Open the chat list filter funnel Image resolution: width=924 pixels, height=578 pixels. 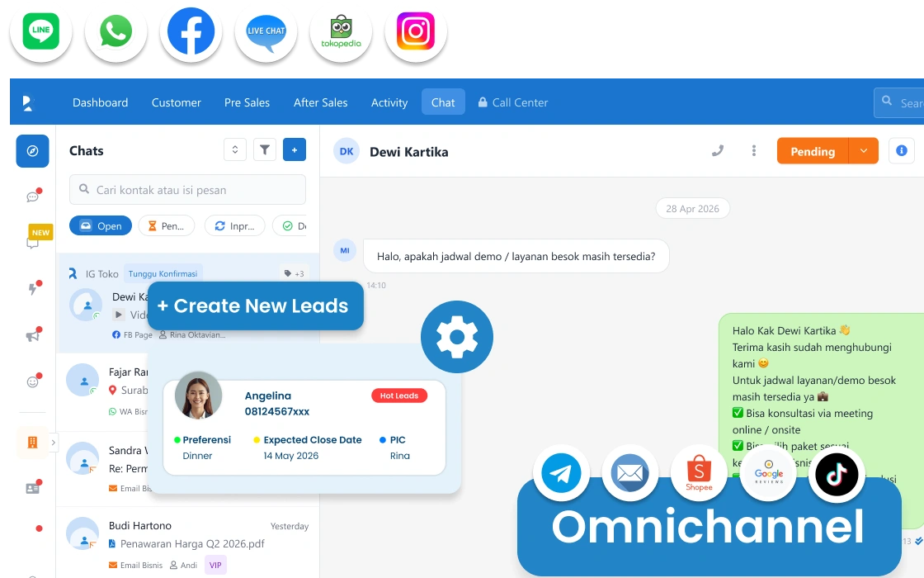click(x=265, y=149)
